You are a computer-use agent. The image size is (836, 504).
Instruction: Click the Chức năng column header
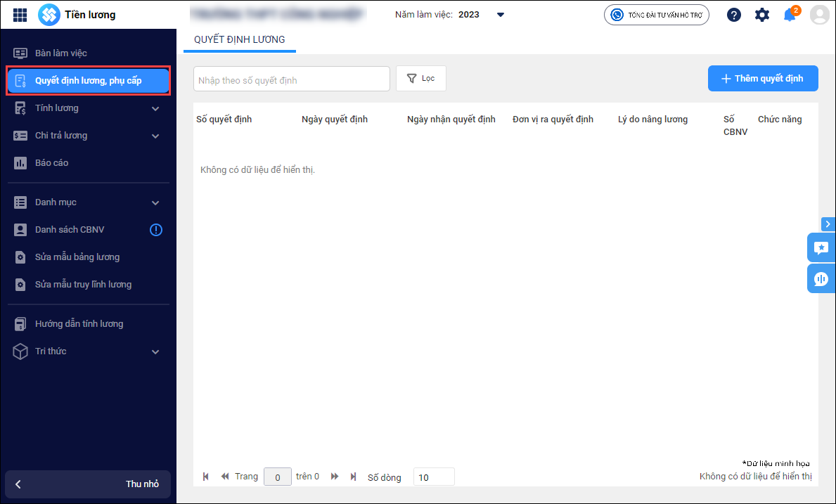(780, 119)
